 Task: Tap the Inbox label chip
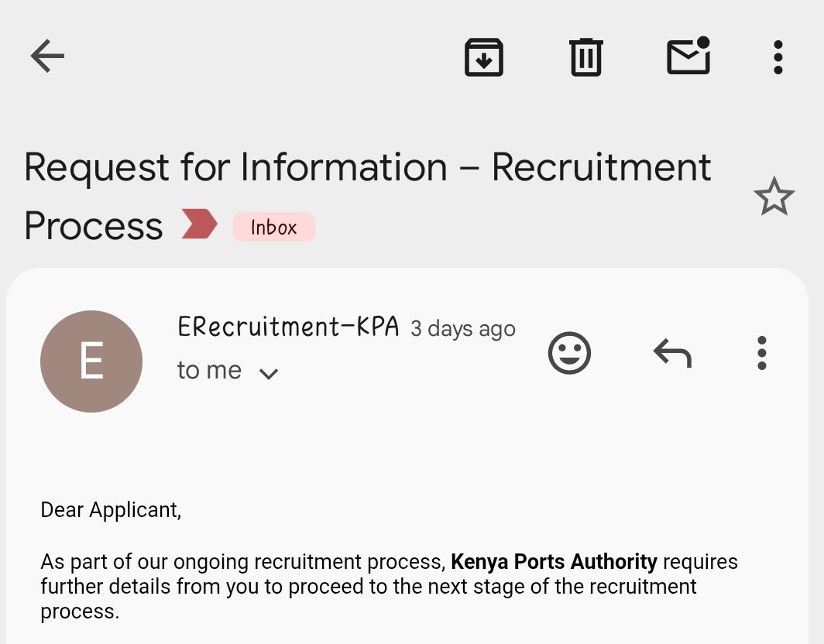[273, 227]
